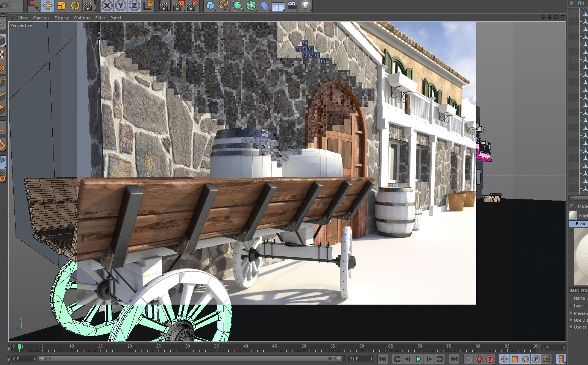Open the object manager File menu
This screenshot has width=588, height=365.
tap(581, 3)
